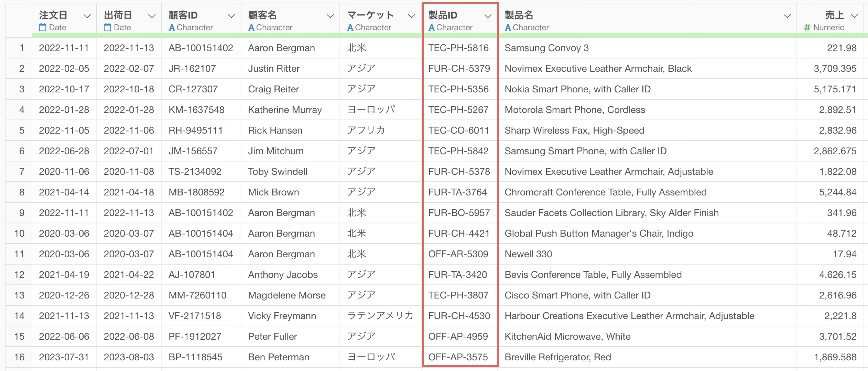Click sales value 3,709.395

click(835, 69)
